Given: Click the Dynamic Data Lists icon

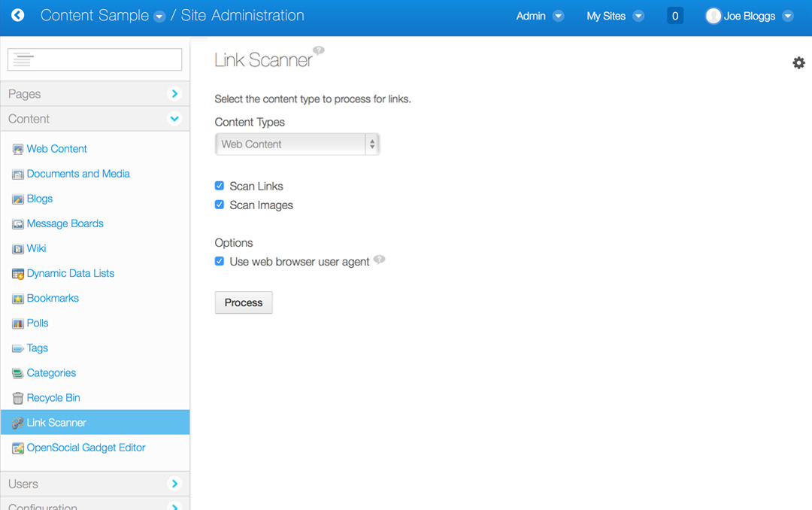Looking at the screenshot, I should coord(17,274).
